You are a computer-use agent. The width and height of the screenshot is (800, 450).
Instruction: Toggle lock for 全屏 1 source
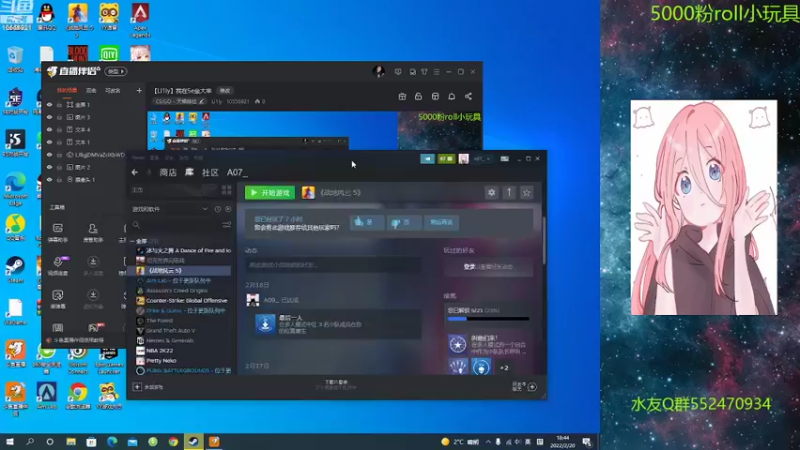59,105
